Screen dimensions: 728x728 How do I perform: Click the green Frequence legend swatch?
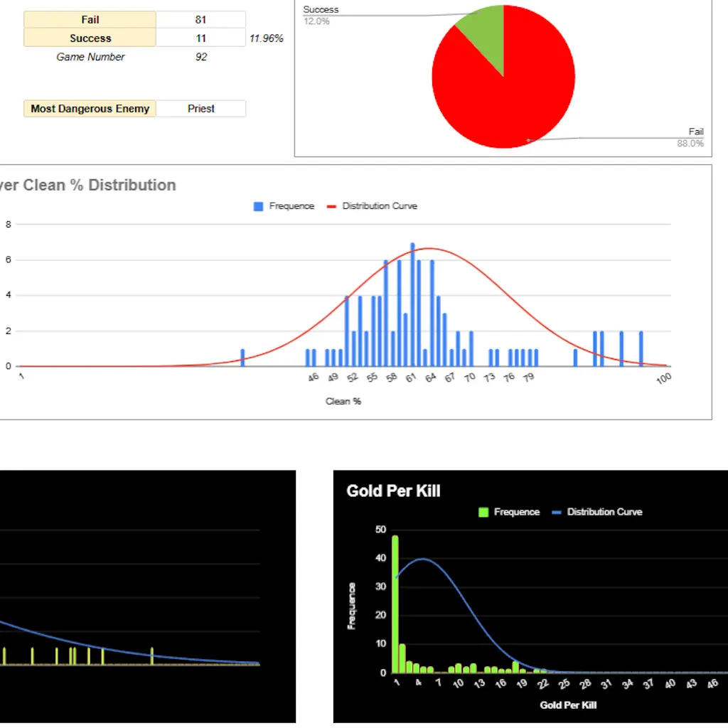(x=484, y=512)
